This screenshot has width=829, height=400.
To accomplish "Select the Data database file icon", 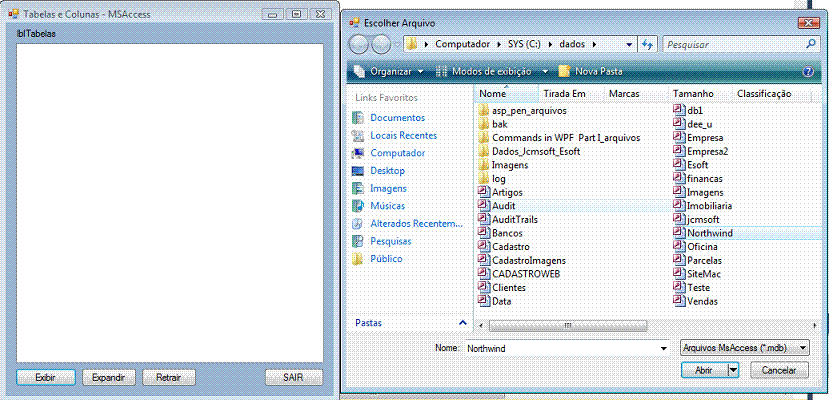I will pos(483,301).
